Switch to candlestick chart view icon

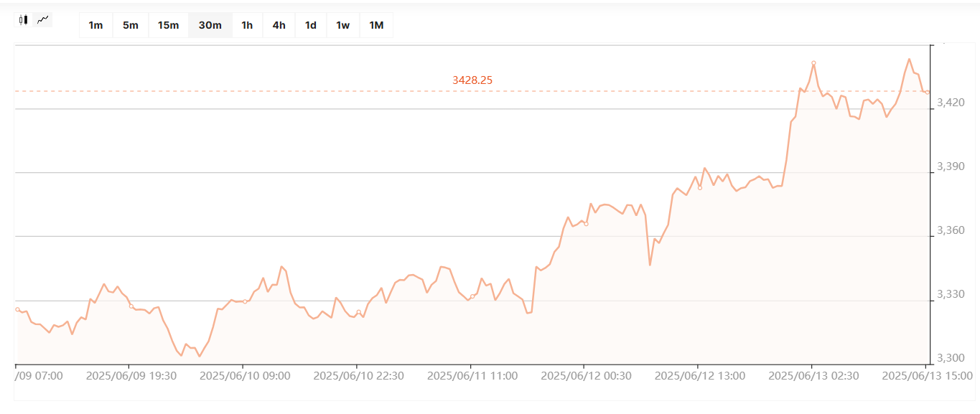point(24,20)
